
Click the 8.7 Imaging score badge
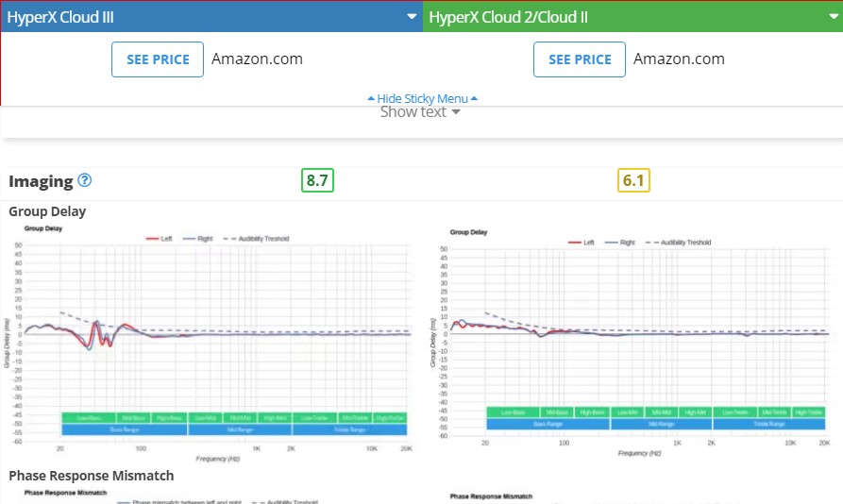pos(317,180)
